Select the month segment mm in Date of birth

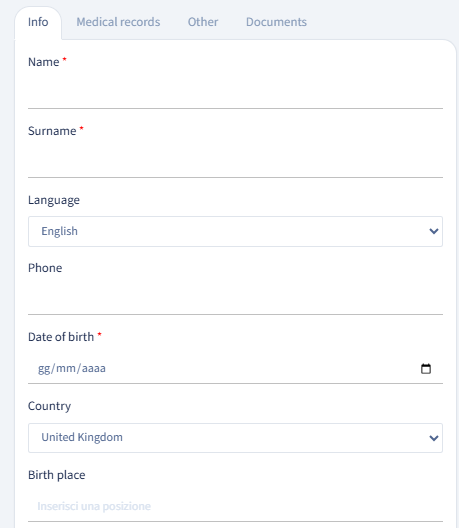[x=66, y=368]
